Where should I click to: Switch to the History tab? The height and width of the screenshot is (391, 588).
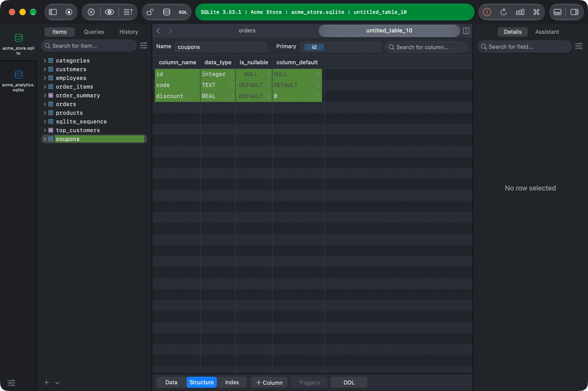pos(129,32)
